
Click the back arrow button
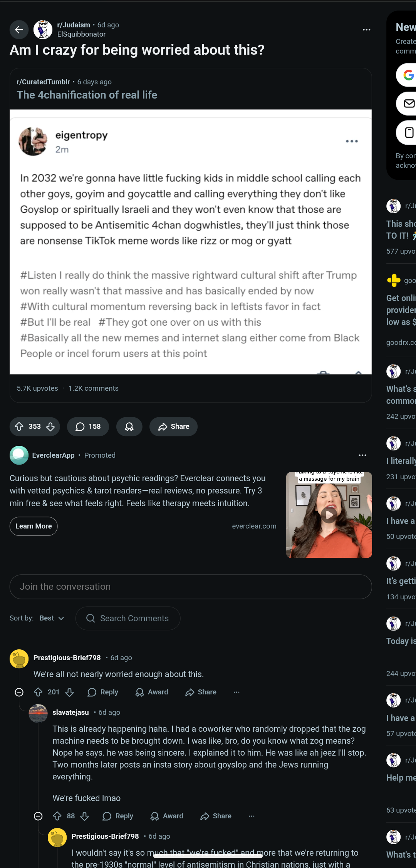point(19,30)
